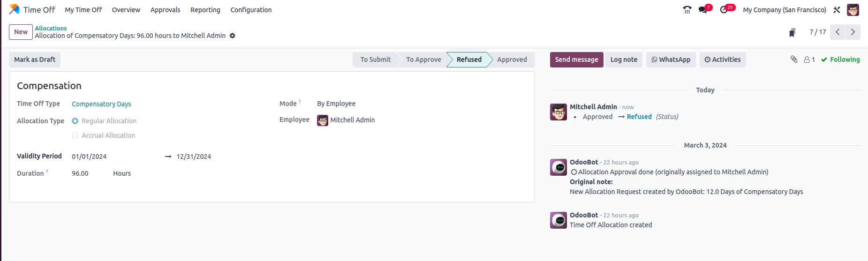Open the Approvals menu

click(x=165, y=10)
